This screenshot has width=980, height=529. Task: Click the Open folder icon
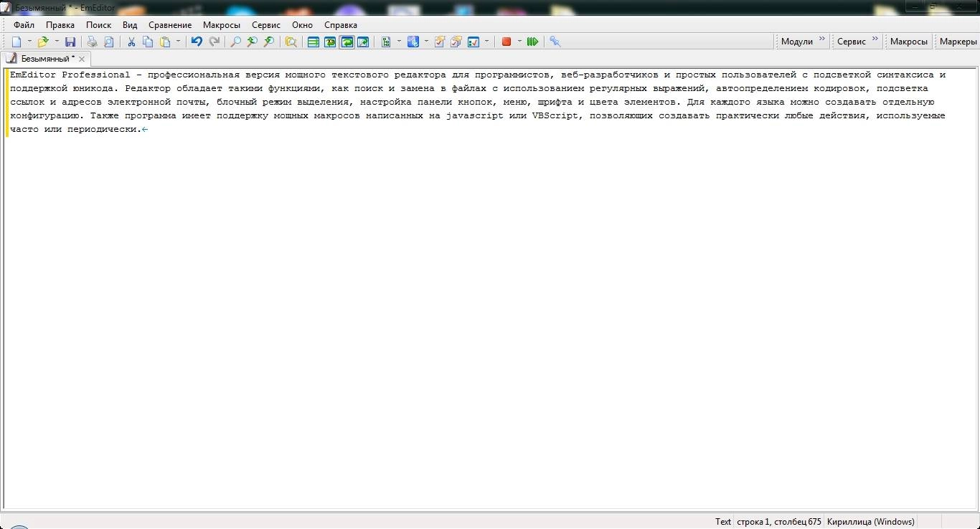pyautogui.click(x=42, y=42)
